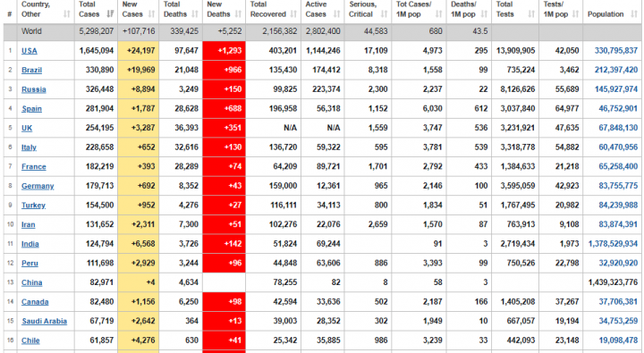Select Iran serious critical value 2,659
The width and height of the screenshot is (644, 353).
(377, 224)
